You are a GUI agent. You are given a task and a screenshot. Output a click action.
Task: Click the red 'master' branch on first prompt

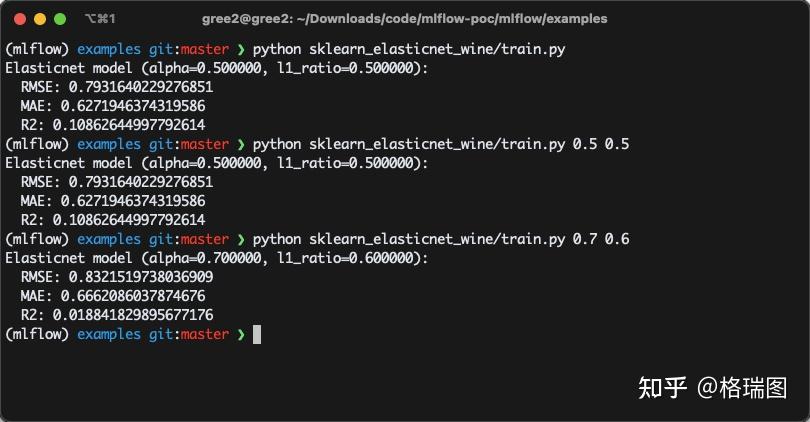click(x=204, y=49)
